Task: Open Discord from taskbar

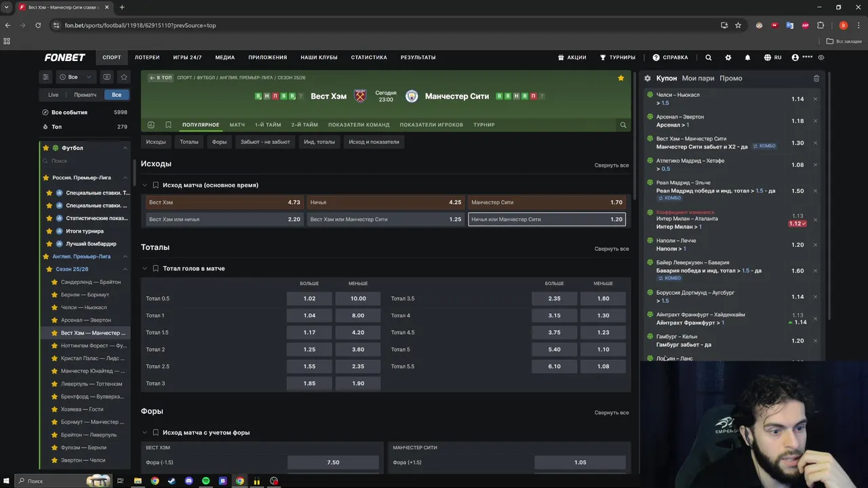Action: click(189, 481)
